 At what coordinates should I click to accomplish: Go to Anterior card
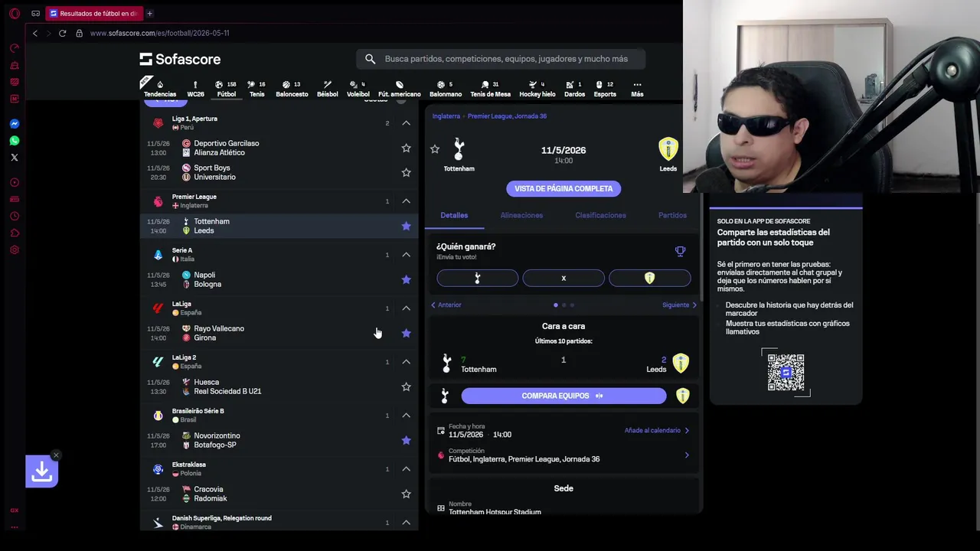[446, 305]
